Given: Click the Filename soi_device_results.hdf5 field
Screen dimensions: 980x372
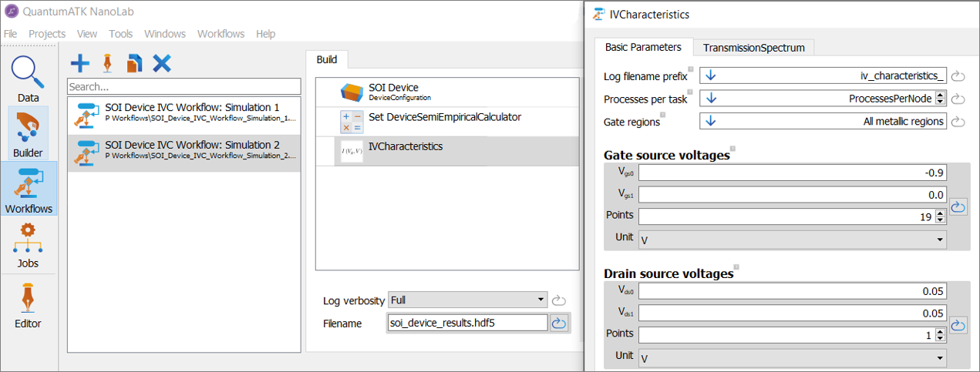Looking at the screenshot, I should 468,323.
